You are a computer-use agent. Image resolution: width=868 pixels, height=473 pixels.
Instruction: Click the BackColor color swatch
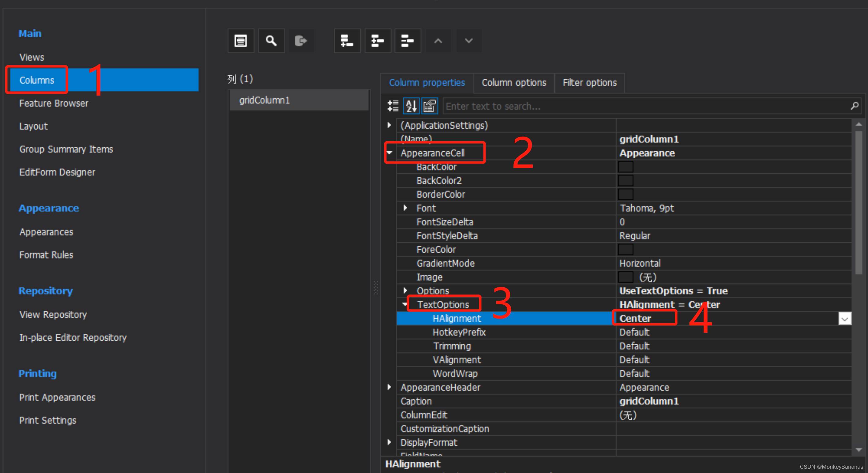click(626, 167)
